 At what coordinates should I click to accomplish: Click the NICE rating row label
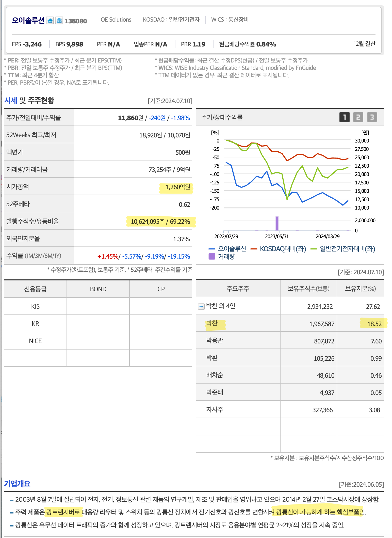(35, 341)
